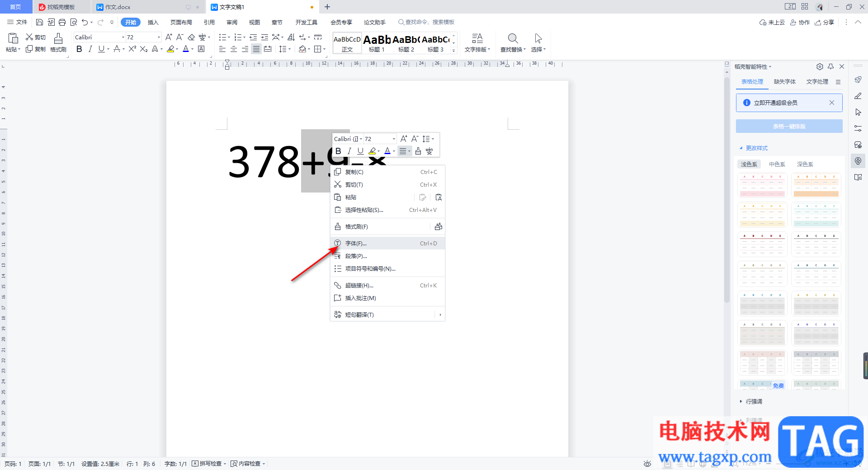Click Align Left in the ribbon
The height and width of the screenshot is (470, 868).
coord(222,49)
